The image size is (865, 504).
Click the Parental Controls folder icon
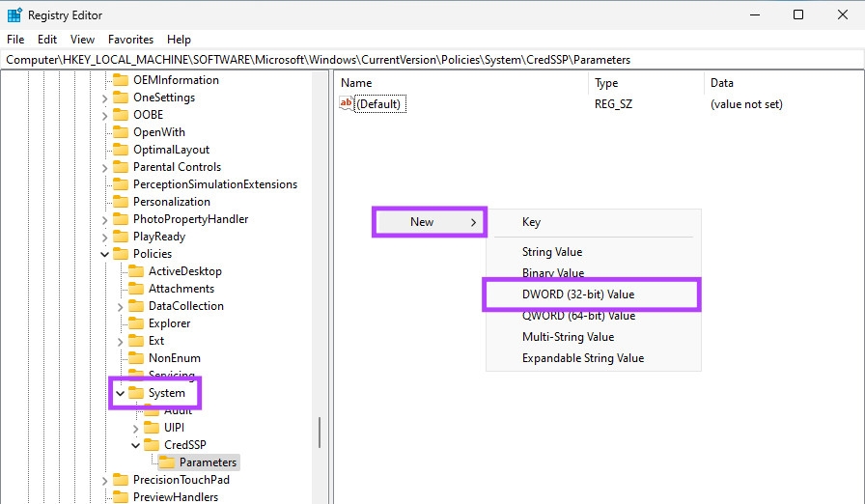pos(121,167)
